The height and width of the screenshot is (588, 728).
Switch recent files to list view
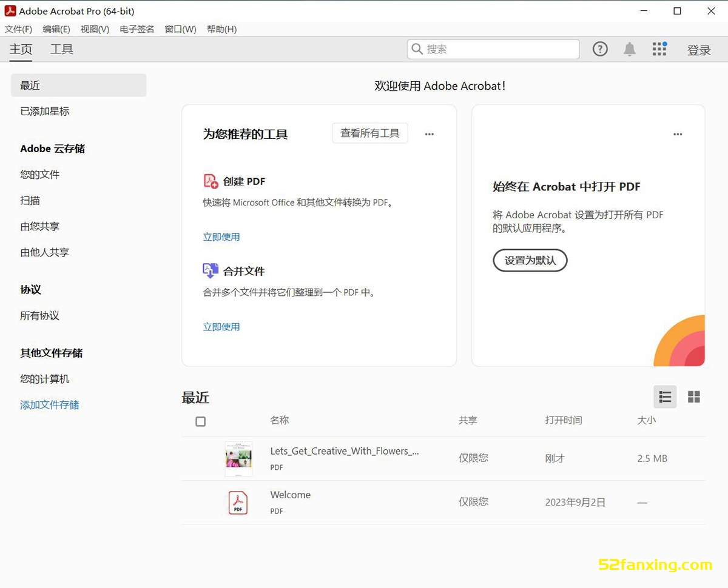click(665, 397)
